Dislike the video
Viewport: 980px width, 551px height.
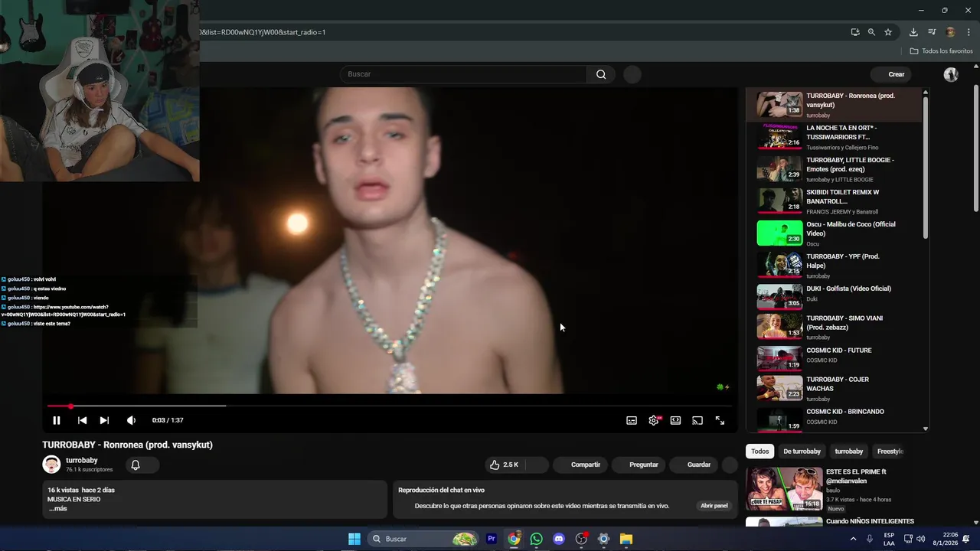[536, 465]
